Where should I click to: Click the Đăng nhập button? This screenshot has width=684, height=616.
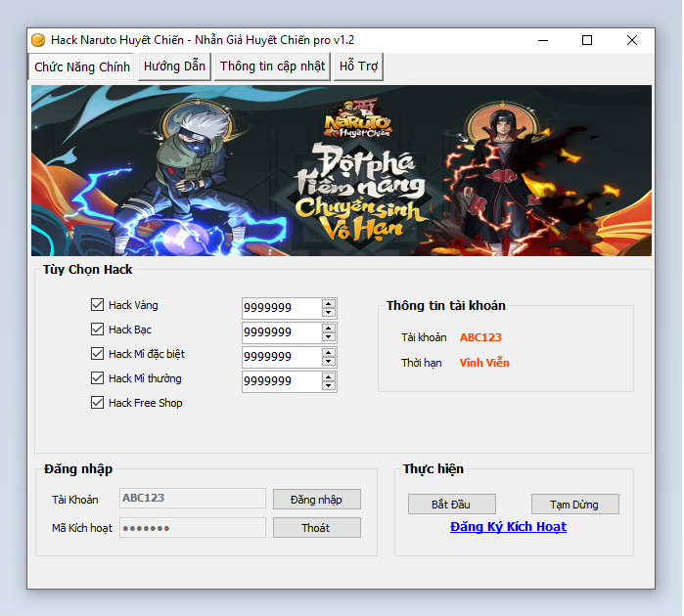(x=316, y=500)
